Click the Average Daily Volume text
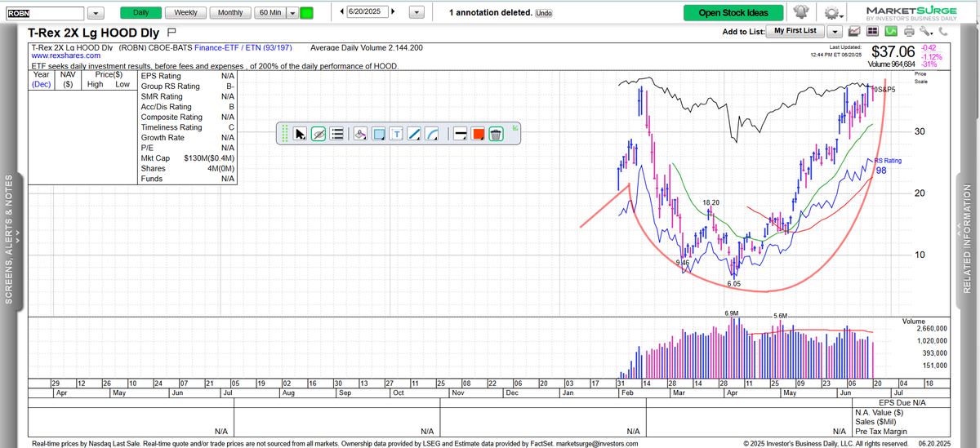980x448 pixels. click(x=367, y=48)
